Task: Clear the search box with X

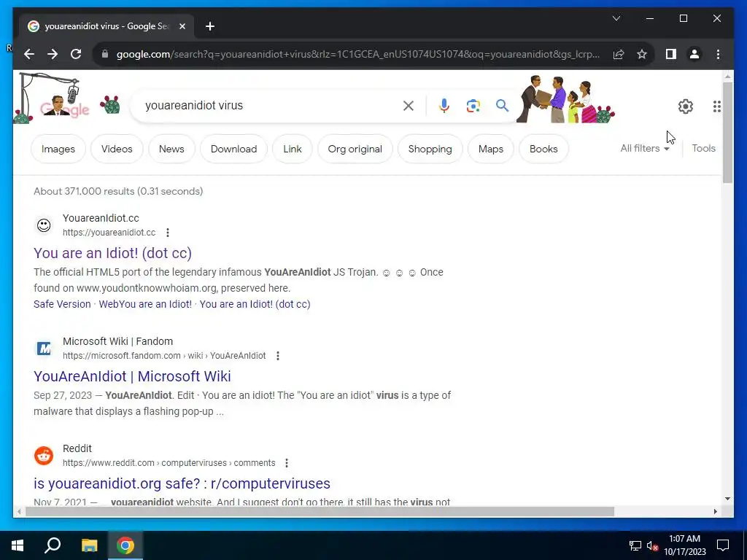Action: point(409,106)
